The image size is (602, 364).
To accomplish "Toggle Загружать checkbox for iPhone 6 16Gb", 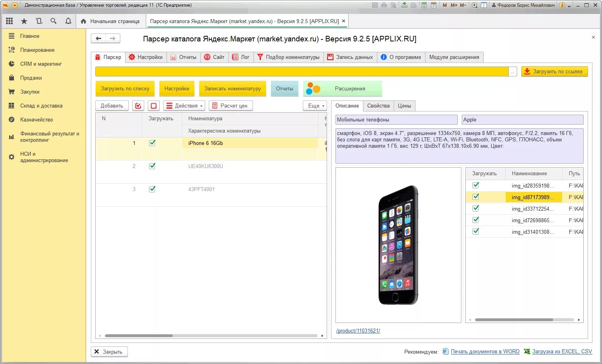I will [x=152, y=143].
